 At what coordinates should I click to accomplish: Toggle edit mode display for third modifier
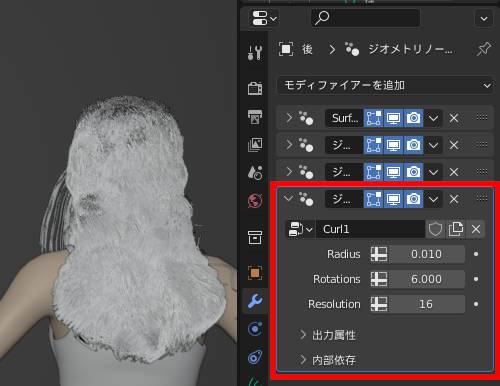(373, 172)
